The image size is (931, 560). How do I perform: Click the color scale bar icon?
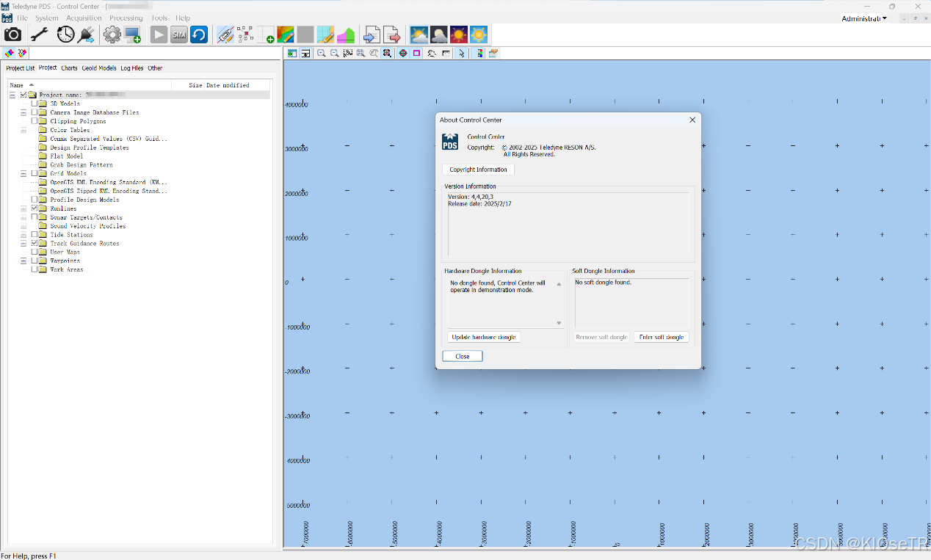coord(480,53)
